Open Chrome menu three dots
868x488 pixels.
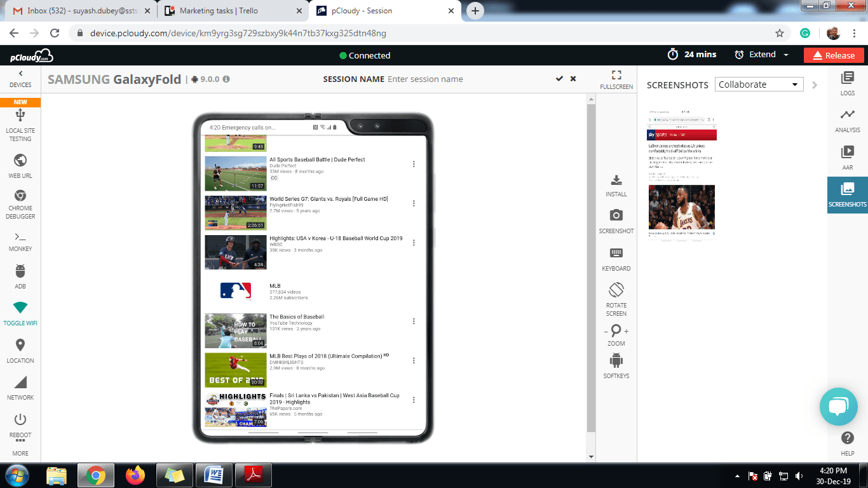[x=855, y=33]
